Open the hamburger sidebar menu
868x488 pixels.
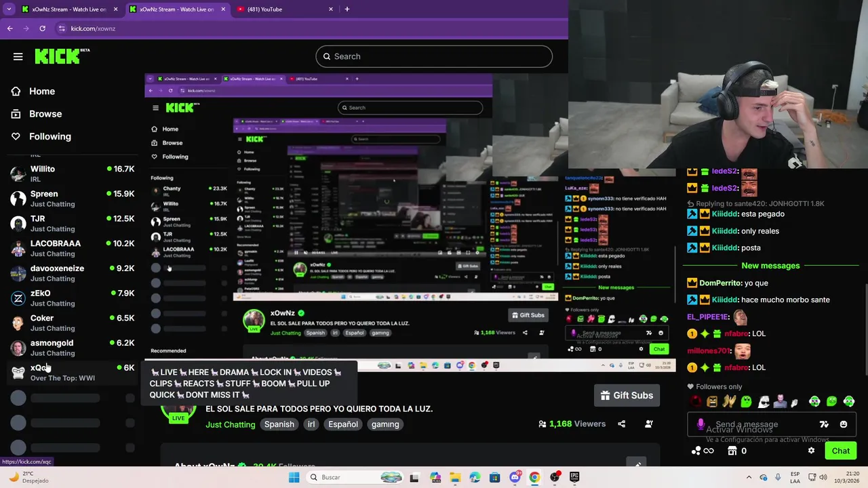(x=18, y=57)
